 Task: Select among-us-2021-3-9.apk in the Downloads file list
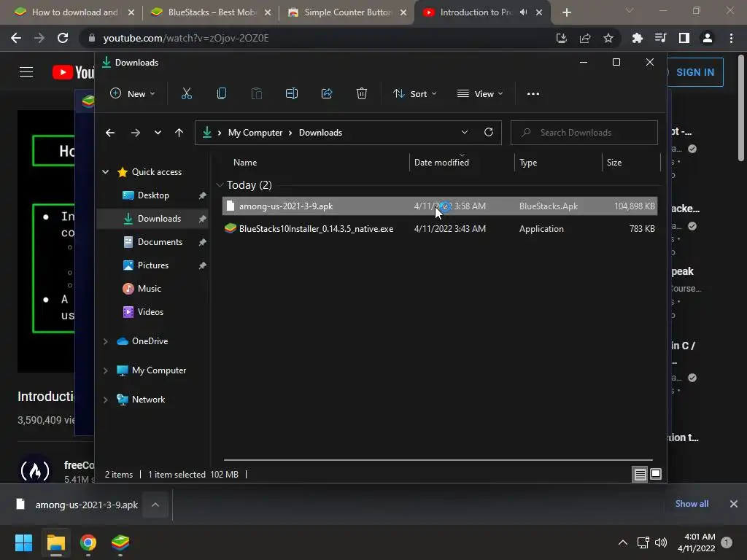[x=439, y=206]
